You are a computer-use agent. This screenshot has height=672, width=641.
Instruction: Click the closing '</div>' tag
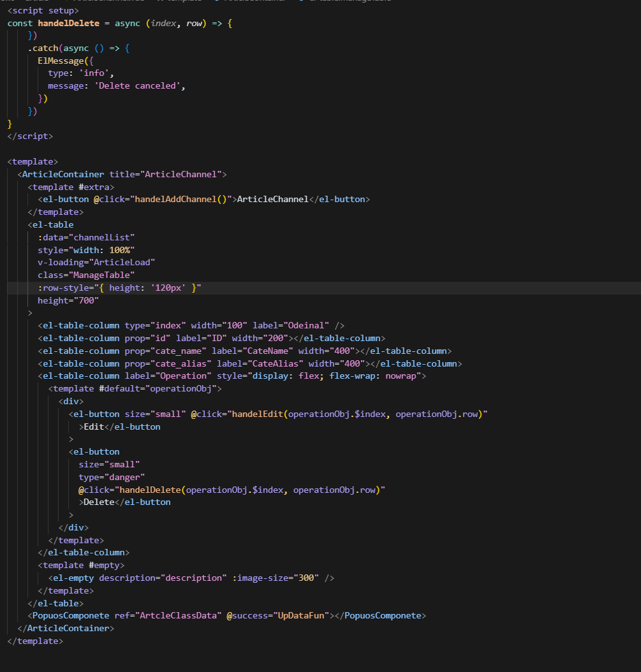74,527
